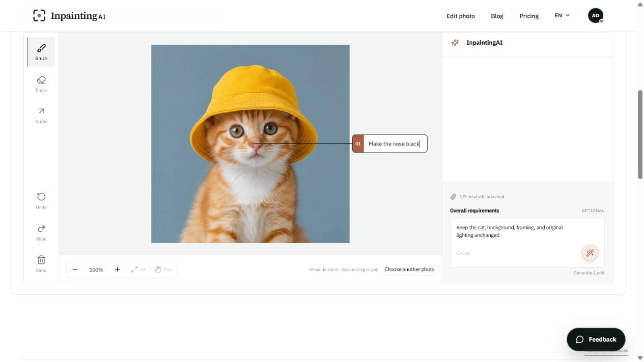Image resolution: width=644 pixels, height=362 pixels.
Task: Activate the Pan hand tool
Action: pyautogui.click(x=163, y=269)
